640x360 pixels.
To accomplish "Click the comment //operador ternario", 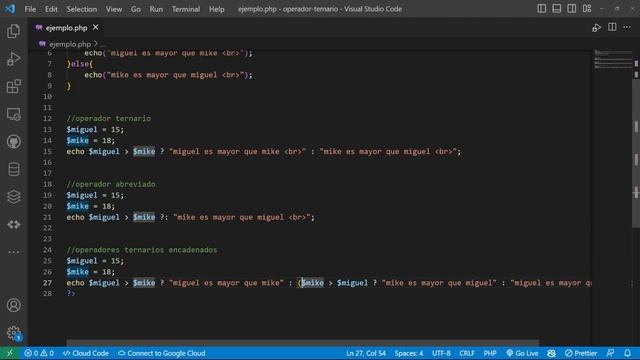I will 109,118.
